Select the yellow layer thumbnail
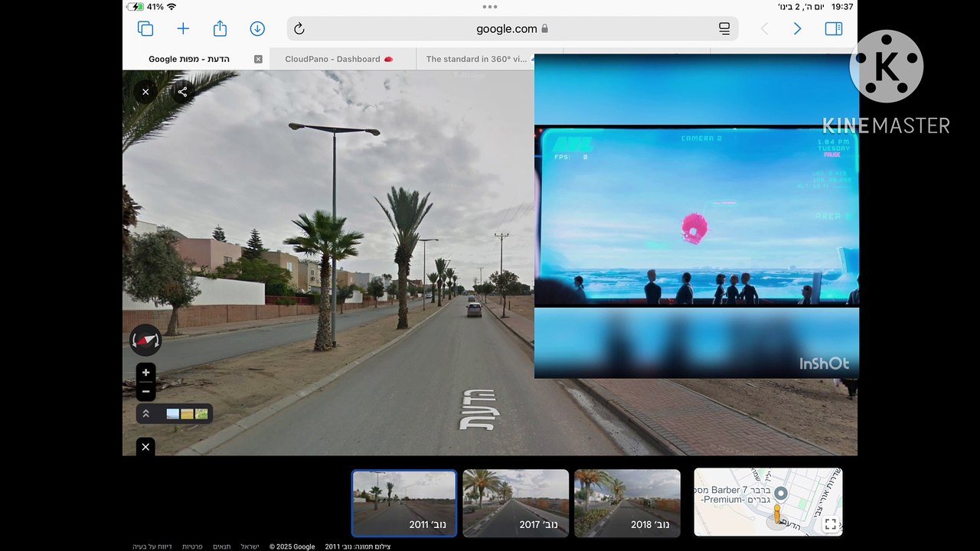980x551 pixels. pyautogui.click(x=187, y=414)
